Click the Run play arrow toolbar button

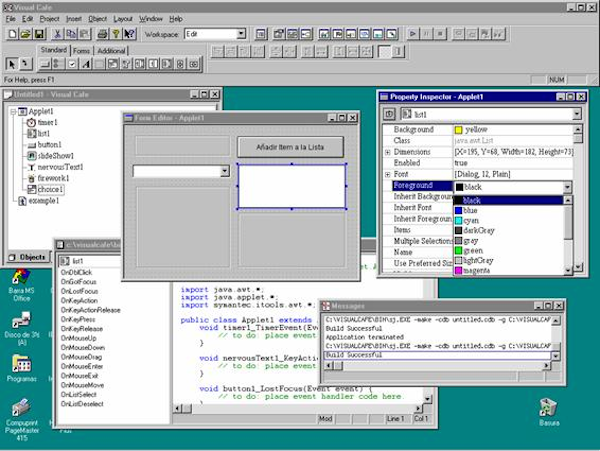(412, 34)
